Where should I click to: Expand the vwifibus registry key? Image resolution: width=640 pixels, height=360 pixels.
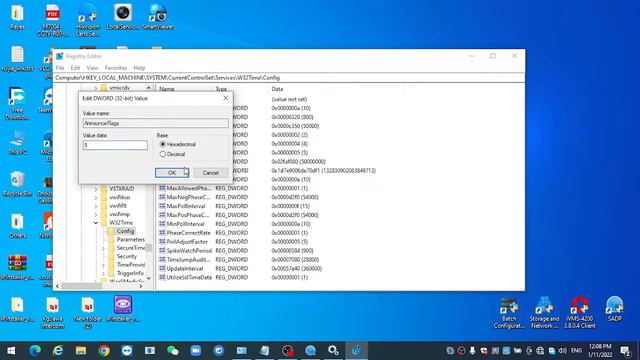(96, 197)
